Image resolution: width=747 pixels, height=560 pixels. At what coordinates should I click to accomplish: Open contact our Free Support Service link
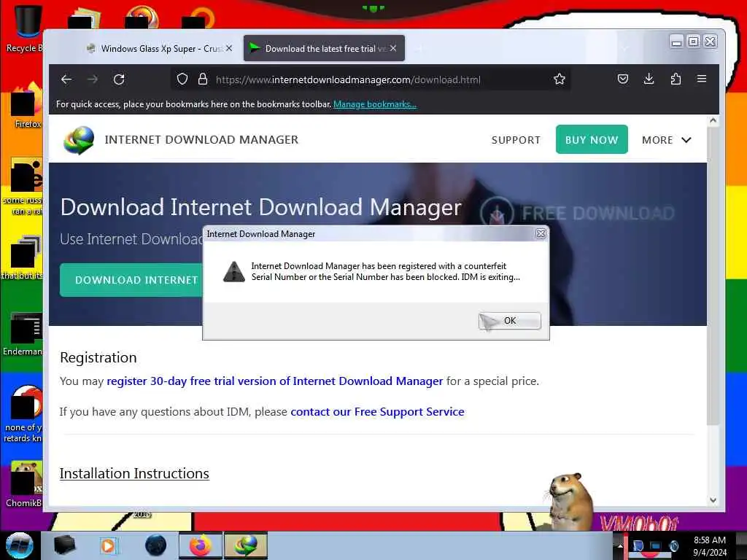click(x=377, y=412)
